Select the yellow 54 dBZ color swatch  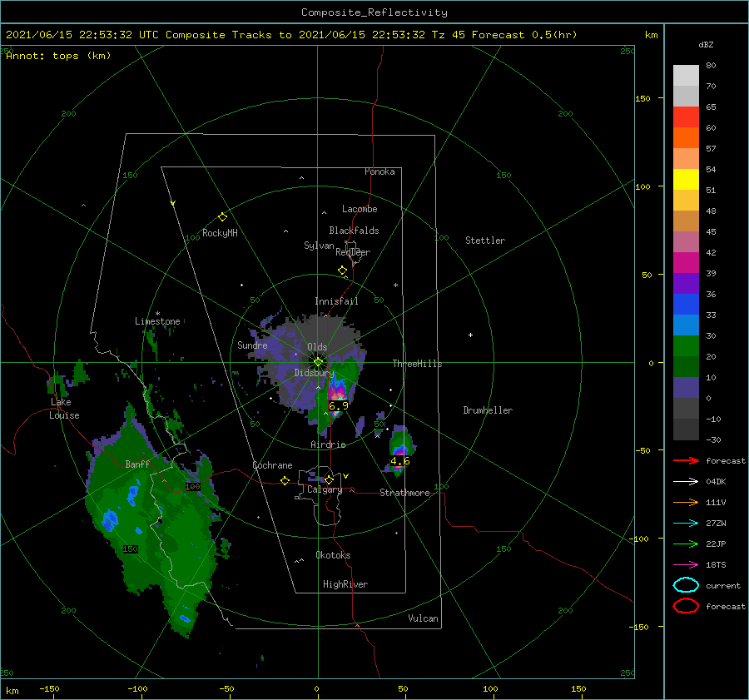pyautogui.click(x=686, y=179)
